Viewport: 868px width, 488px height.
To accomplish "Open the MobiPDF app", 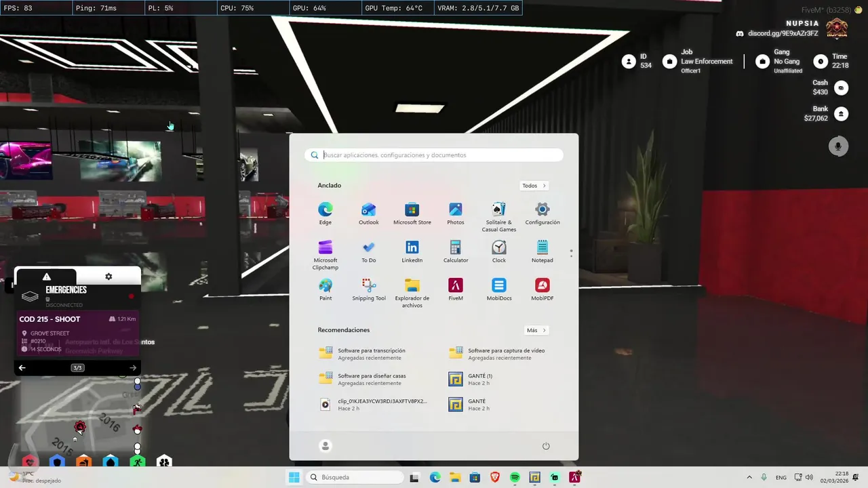I will point(542,289).
